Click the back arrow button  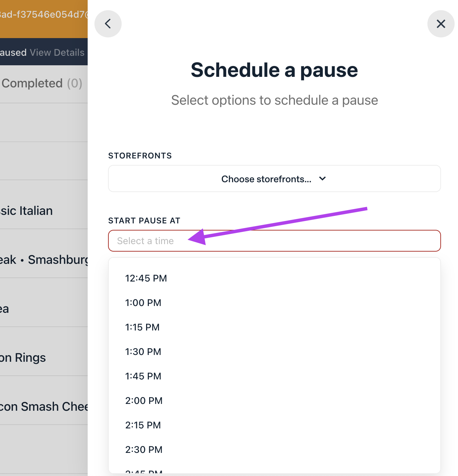pos(108,24)
